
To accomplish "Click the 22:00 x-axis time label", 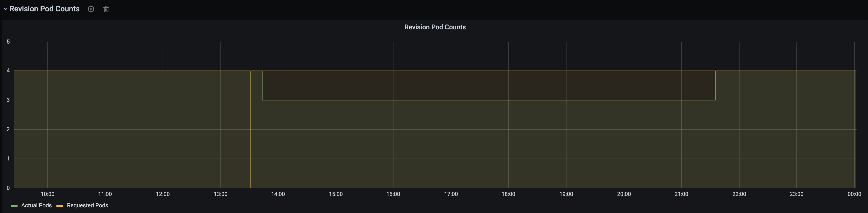I will [739, 194].
